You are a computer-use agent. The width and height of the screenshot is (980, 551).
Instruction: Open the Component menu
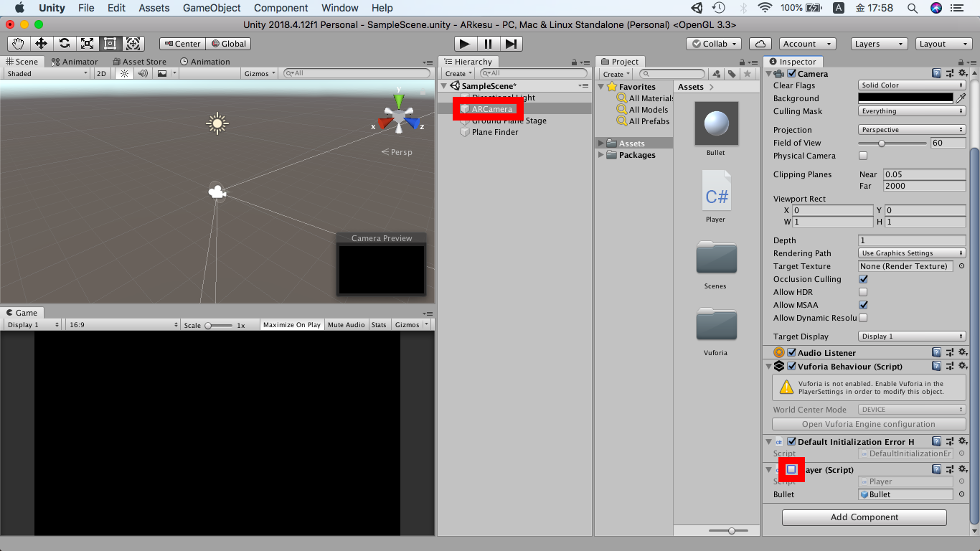point(281,8)
